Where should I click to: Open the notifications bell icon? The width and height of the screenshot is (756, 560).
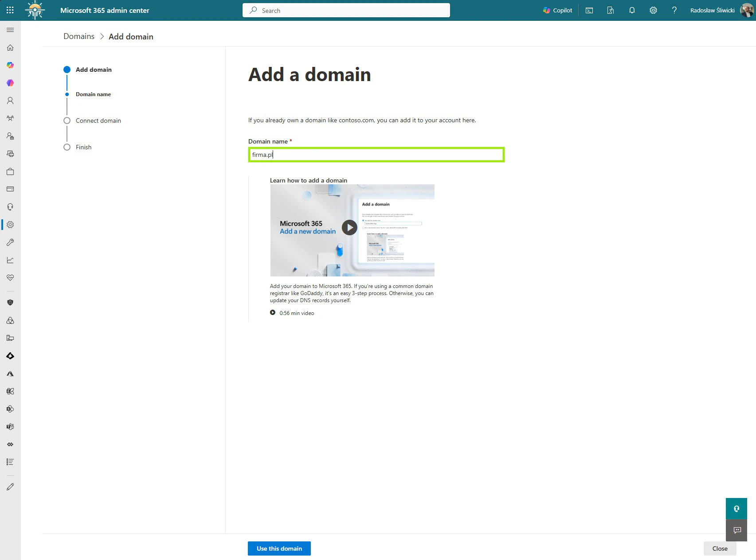point(632,10)
